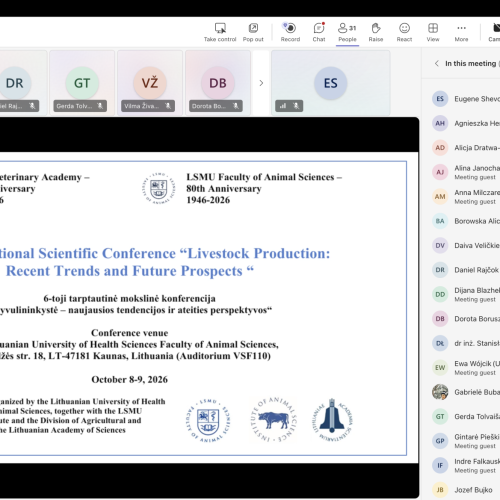
Task: Collapse the In this meeting section
Action: coord(437,63)
